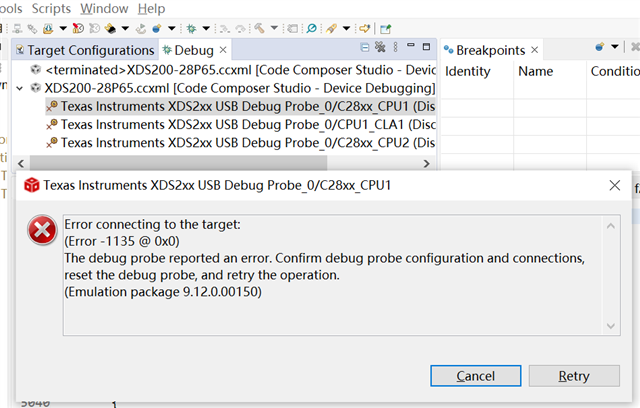Image resolution: width=640 pixels, height=408 pixels.
Task: Maximize the Debug view panel
Action: (x=423, y=48)
